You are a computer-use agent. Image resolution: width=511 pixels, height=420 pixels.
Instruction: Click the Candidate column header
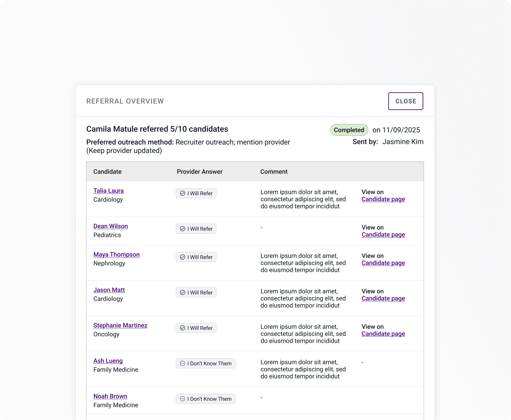107,172
